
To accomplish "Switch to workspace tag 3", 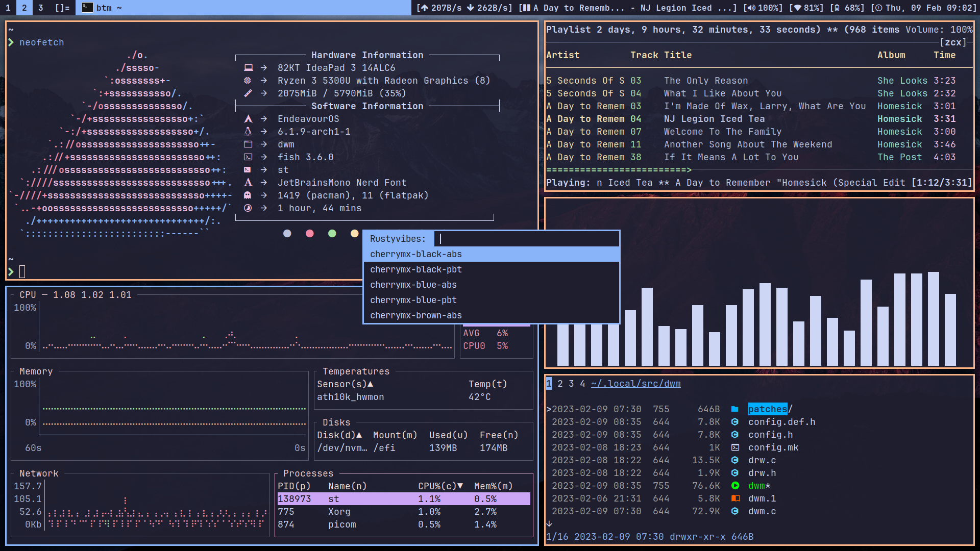I will pyautogui.click(x=41, y=8).
